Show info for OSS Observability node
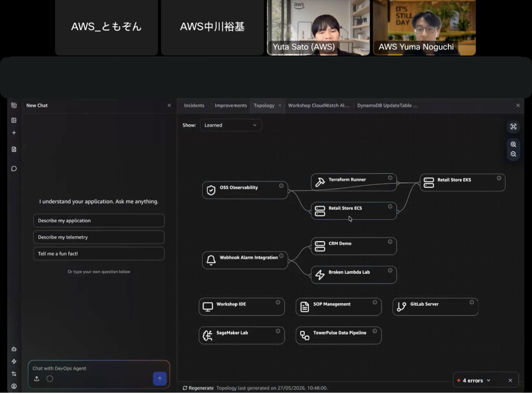 pyautogui.click(x=281, y=186)
